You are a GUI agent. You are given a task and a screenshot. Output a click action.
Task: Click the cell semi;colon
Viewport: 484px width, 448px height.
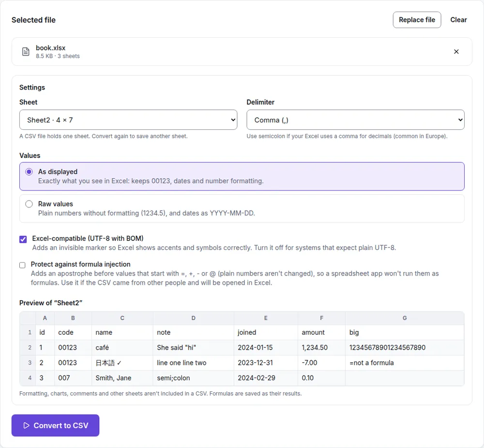pos(194,378)
